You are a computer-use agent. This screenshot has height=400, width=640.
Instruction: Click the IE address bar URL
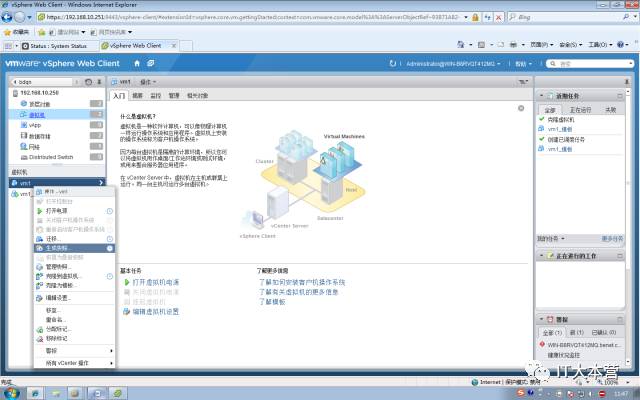[x=252, y=17]
